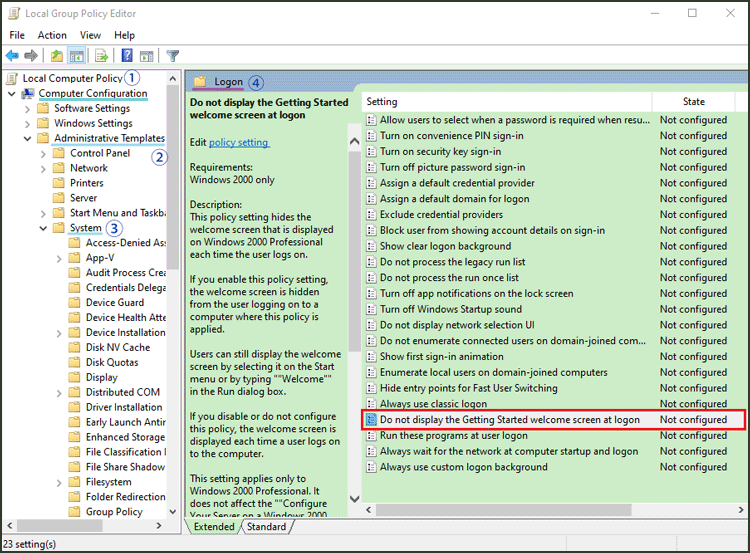
Task: Expand the Windows Settings node
Action: 27,124
